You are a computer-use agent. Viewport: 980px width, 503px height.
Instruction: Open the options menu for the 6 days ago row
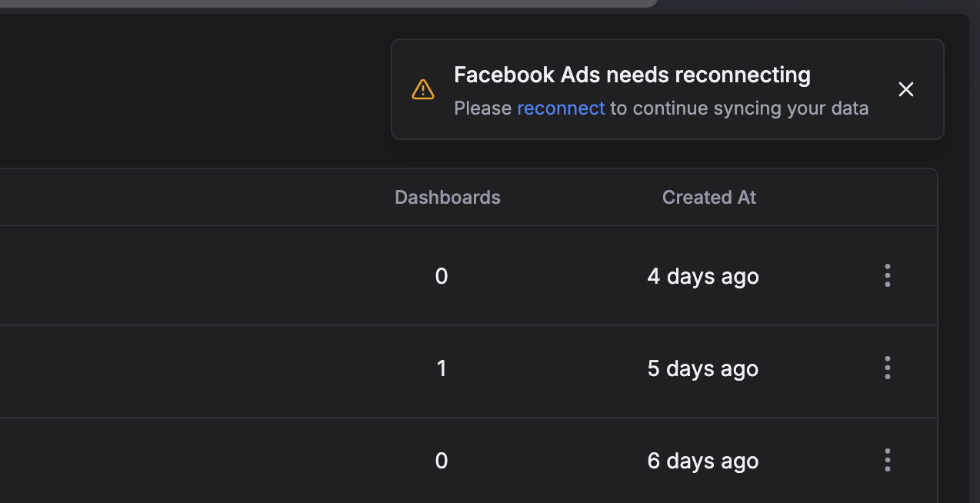[x=887, y=460]
